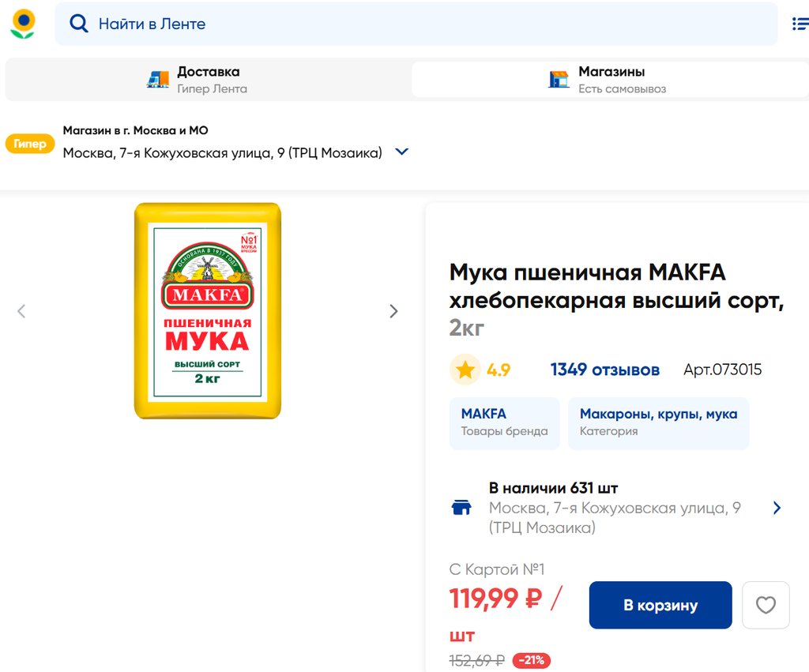
Task: Open Макароны, крупы, мука category chip
Action: coord(658,422)
